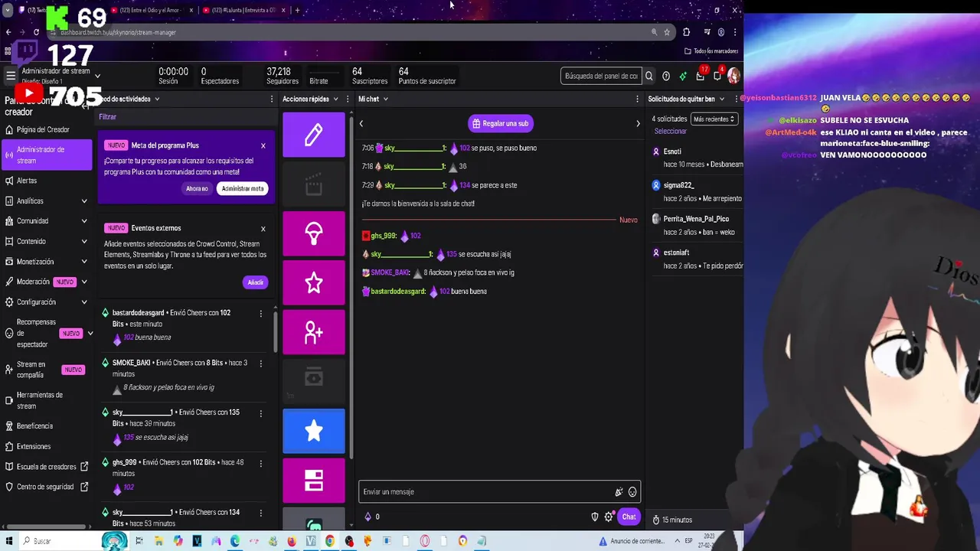This screenshot has height=551, width=980.
Task: Click the add-person quick action tile
Action: [x=314, y=332]
